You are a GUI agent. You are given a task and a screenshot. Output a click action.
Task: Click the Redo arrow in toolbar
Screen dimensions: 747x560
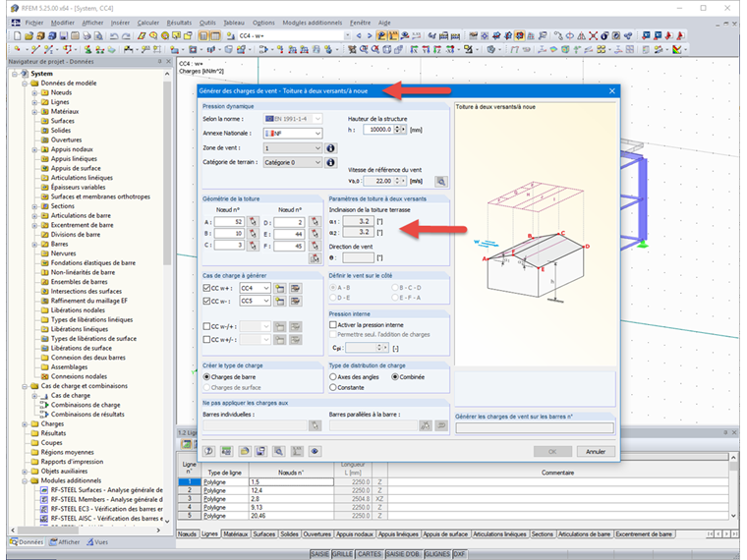(126, 35)
